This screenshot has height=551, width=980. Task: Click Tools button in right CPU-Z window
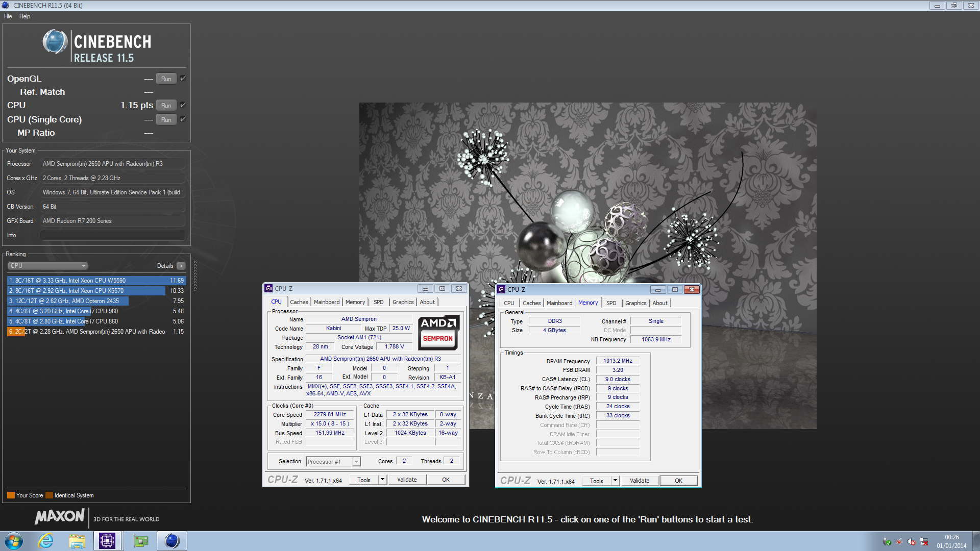click(597, 481)
